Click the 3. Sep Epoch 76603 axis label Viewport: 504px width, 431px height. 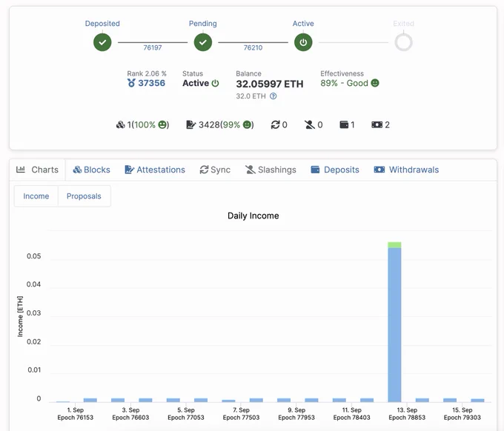pyautogui.click(x=130, y=414)
